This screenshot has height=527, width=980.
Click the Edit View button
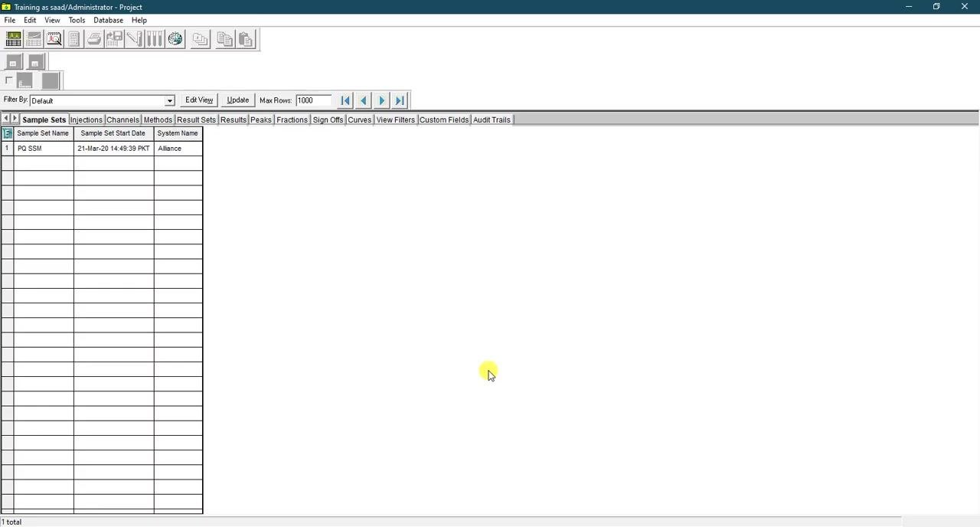point(199,100)
